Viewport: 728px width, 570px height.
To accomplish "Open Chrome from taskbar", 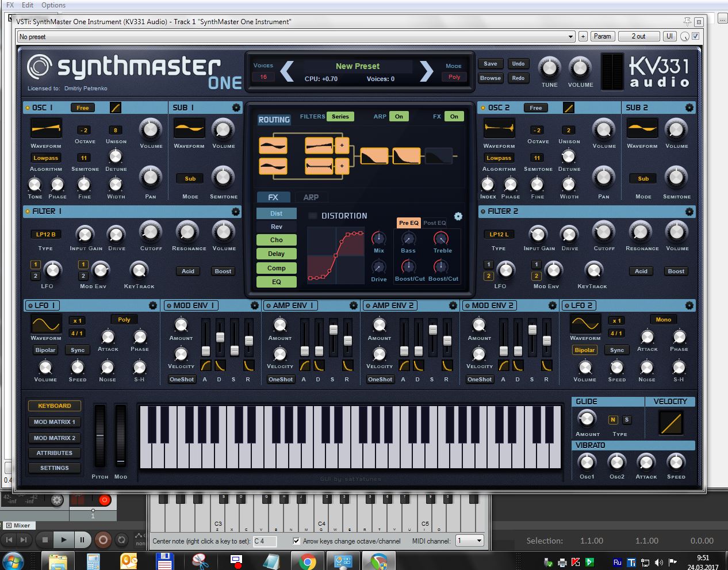I will [308, 561].
